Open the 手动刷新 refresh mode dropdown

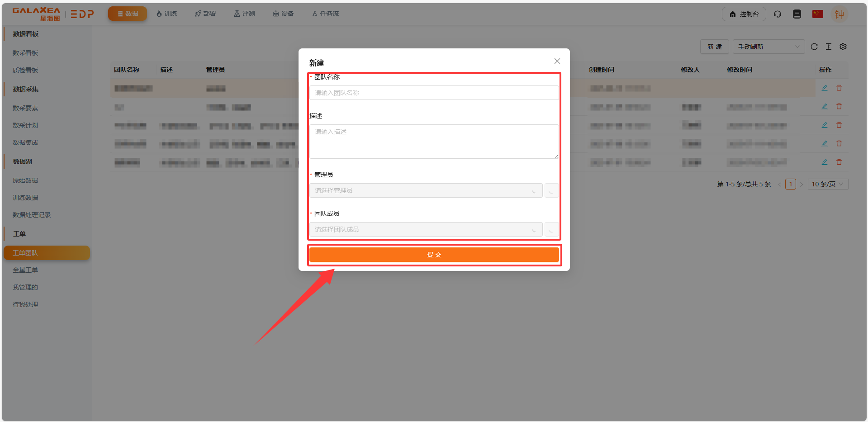point(768,47)
